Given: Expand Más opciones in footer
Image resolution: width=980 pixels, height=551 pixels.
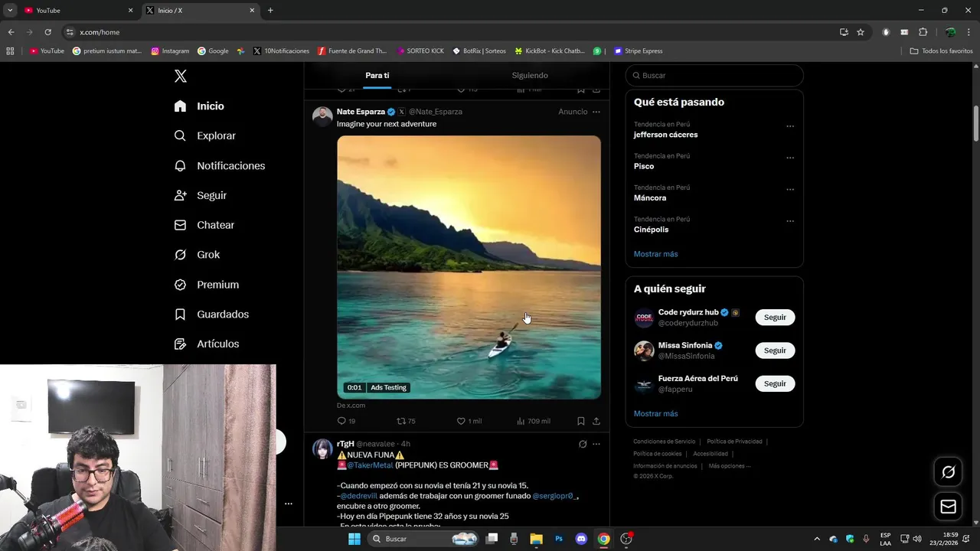Looking at the screenshot, I should click(729, 466).
